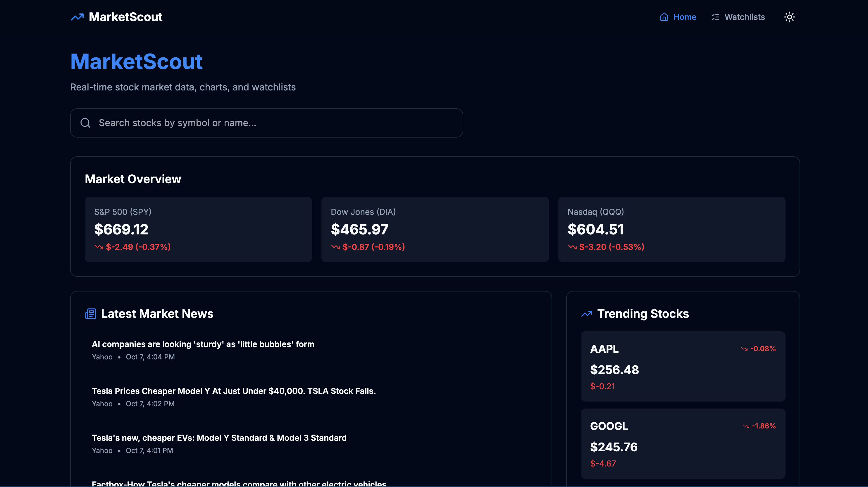This screenshot has height=487, width=868.
Task: Open the article about AI companies' little bubbles
Action: point(203,344)
